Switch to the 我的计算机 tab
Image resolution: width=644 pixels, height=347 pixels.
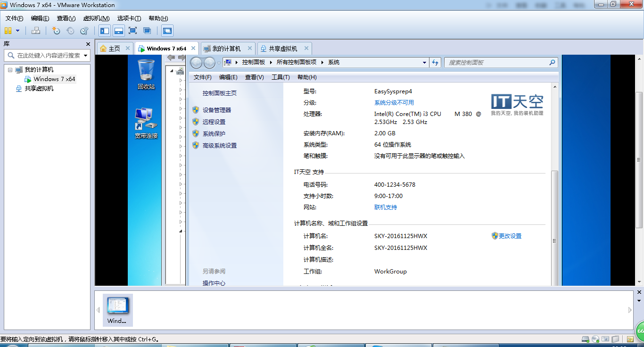pos(226,49)
